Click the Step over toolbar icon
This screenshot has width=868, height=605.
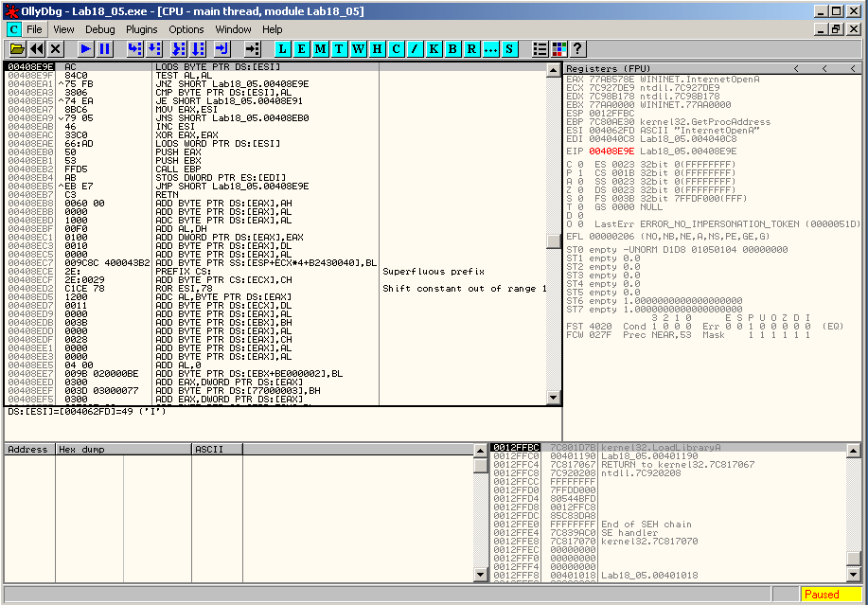point(154,48)
